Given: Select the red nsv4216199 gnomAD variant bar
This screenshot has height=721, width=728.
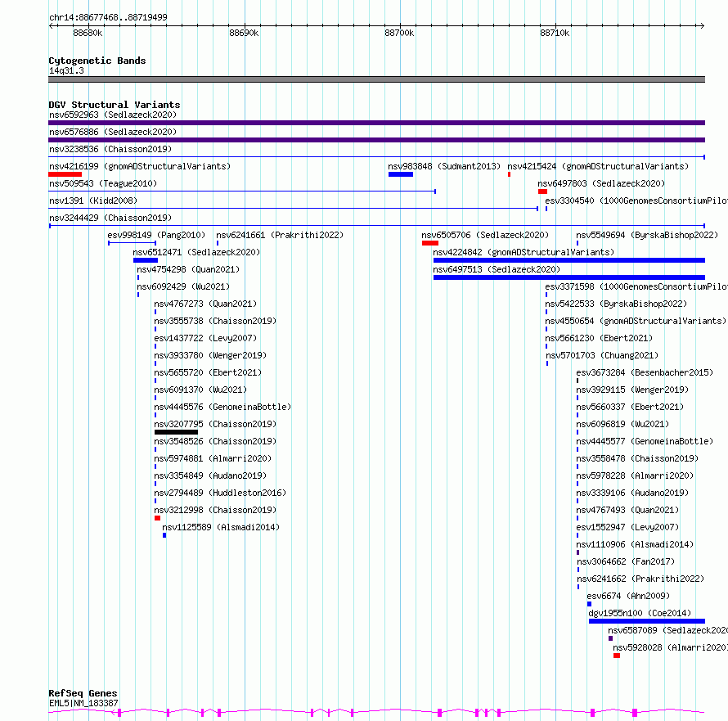Looking at the screenshot, I should coord(65,174).
